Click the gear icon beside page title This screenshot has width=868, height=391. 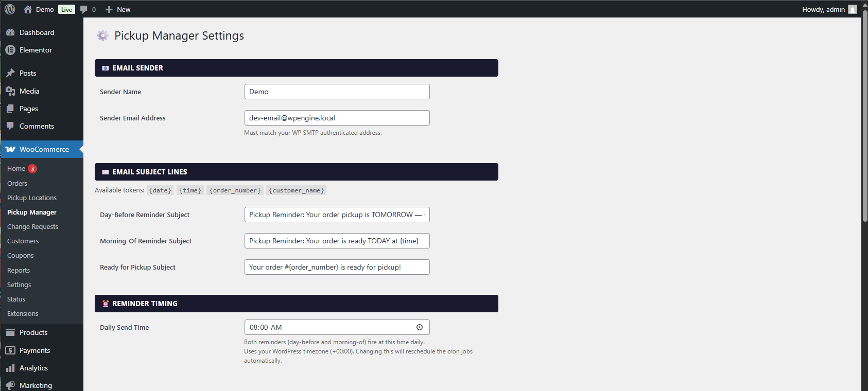pyautogui.click(x=102, y=35)
